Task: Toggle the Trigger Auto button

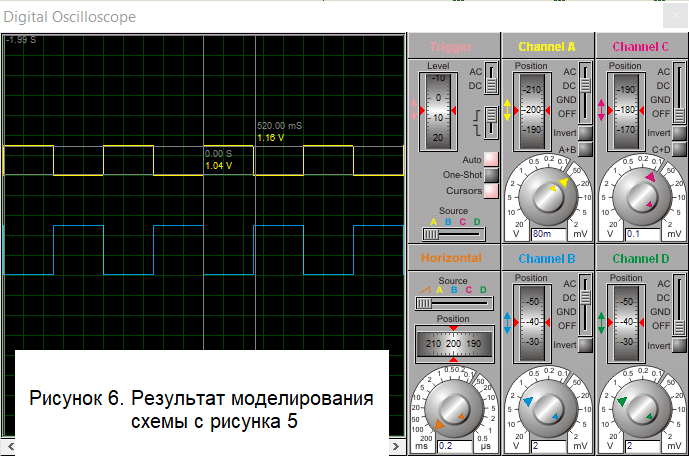Action: 490,159
